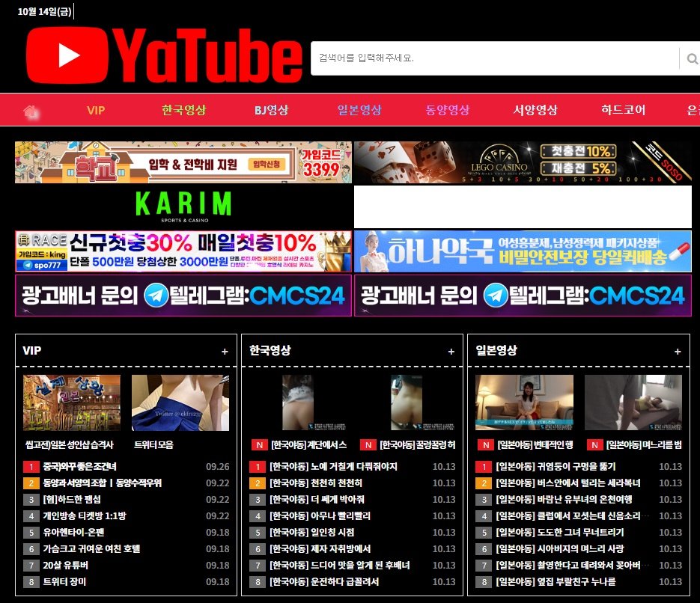Open the LEGO CASINO banner

pos(523,162)
